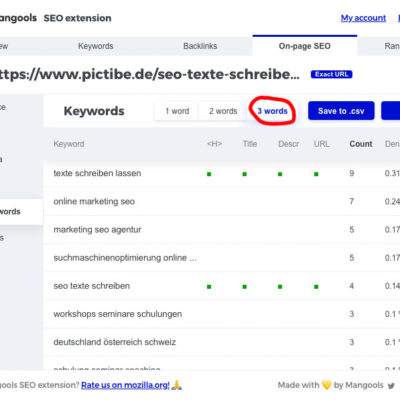Image resolution: width=400 pixels, height=400 pixels.
Task: Click Title green marker for 'texte schreiben lassen'
Action: (245, 174)
